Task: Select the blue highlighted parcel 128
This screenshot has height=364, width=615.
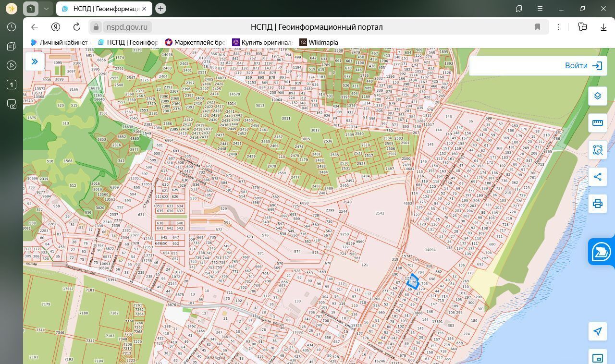Action: [x=412, y=282]
